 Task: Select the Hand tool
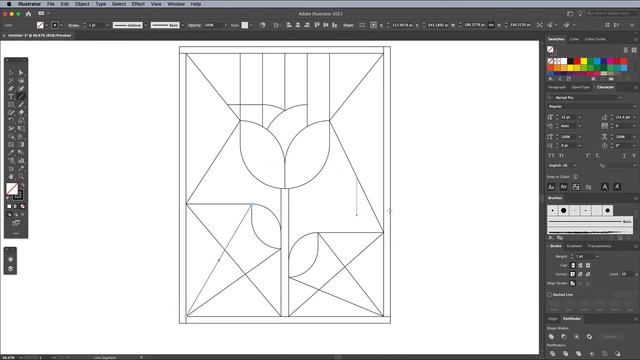click(11, 176)
